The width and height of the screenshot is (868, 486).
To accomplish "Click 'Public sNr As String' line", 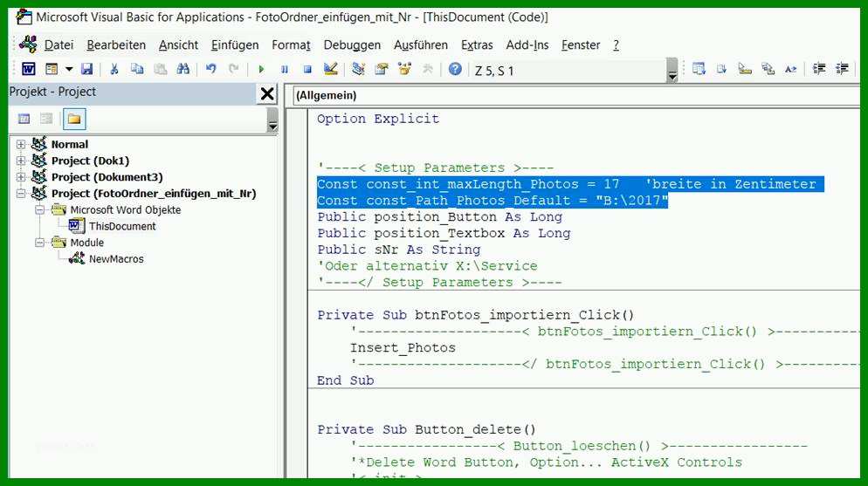I will (398, 250).
